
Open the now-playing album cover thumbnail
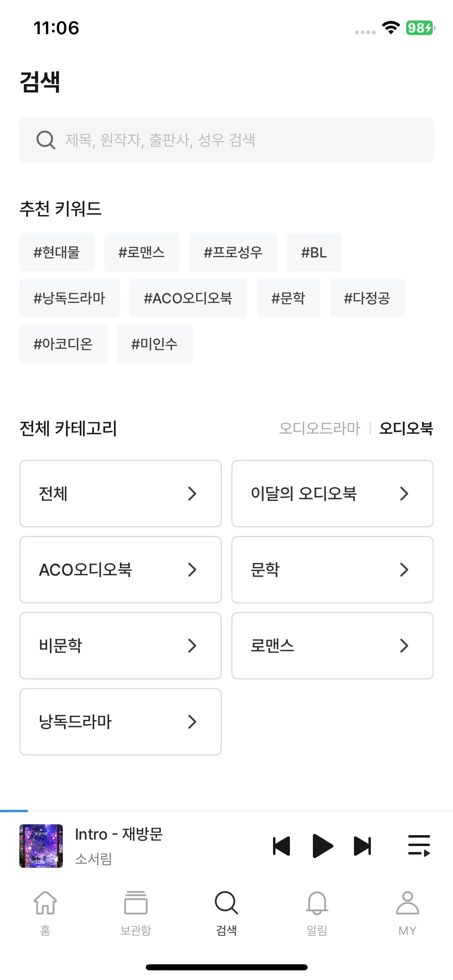point(41,846)
